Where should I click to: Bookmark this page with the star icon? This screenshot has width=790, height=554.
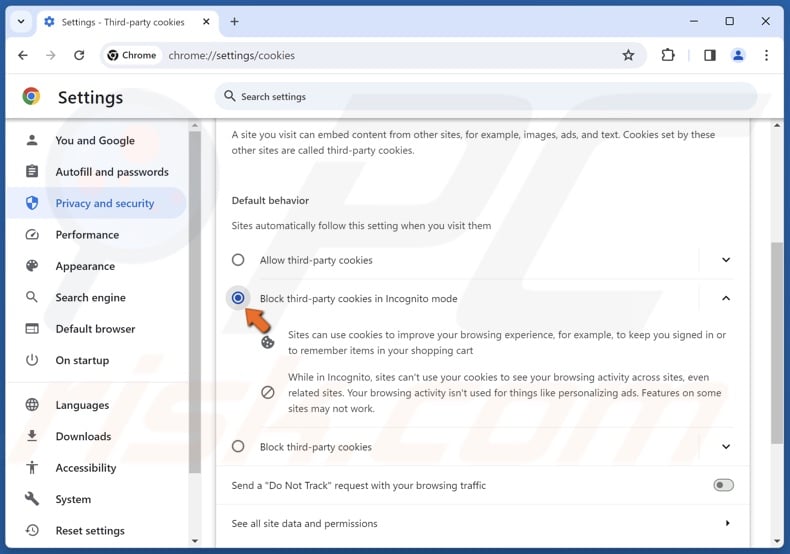click(x=628, y=55)
